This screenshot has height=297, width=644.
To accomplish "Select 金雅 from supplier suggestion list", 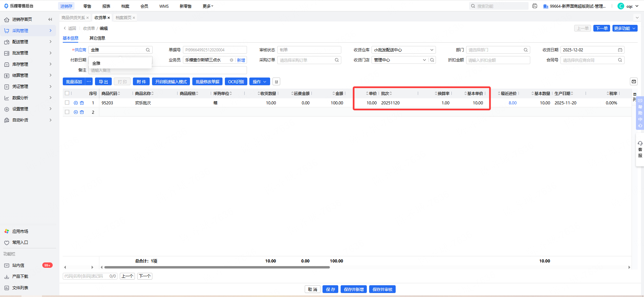I will [x=120, y=63].
